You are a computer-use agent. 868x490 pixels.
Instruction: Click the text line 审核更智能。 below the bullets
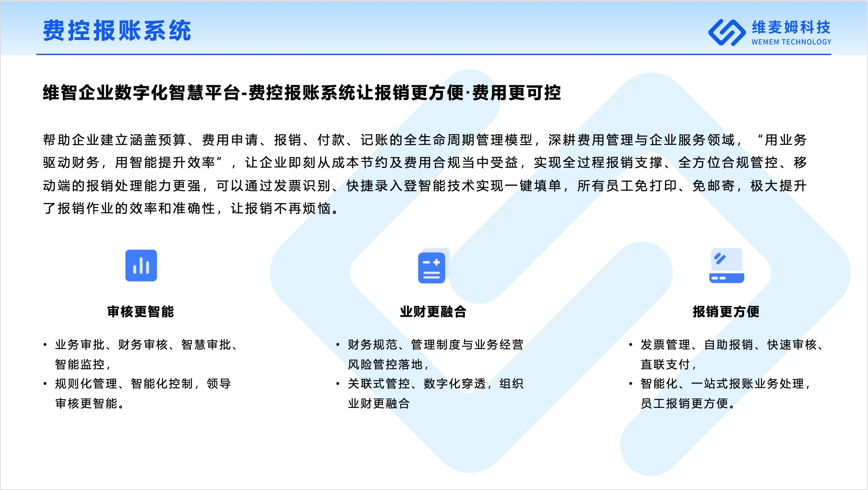[x=90, y=404]
